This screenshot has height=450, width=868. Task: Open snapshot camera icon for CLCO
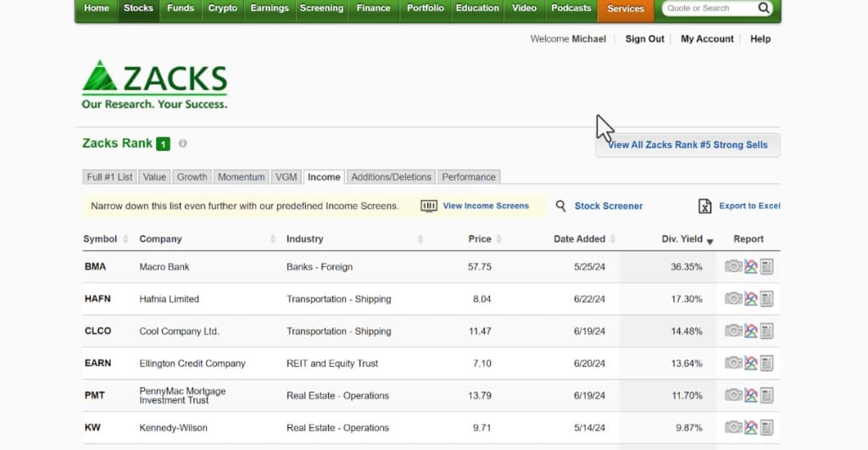click(x=733, y=331)
